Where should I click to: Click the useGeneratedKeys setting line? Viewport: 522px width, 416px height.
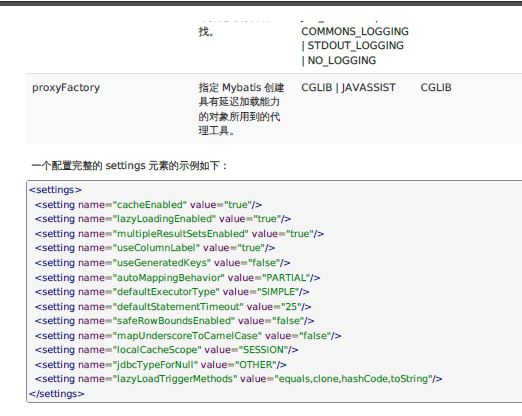[x=162, y=263]
